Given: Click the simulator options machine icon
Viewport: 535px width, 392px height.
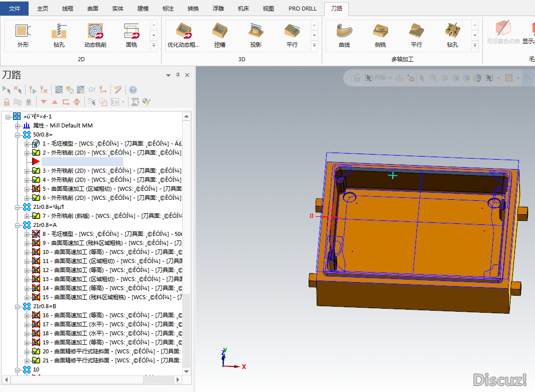Looking at the screenshot, I should pyautogui.click(x=135, y=102).
